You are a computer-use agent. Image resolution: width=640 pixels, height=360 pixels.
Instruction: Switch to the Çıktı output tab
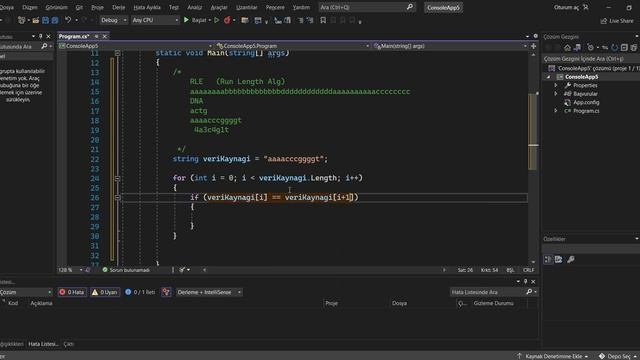pyautogui.click(x=69, y=344)
